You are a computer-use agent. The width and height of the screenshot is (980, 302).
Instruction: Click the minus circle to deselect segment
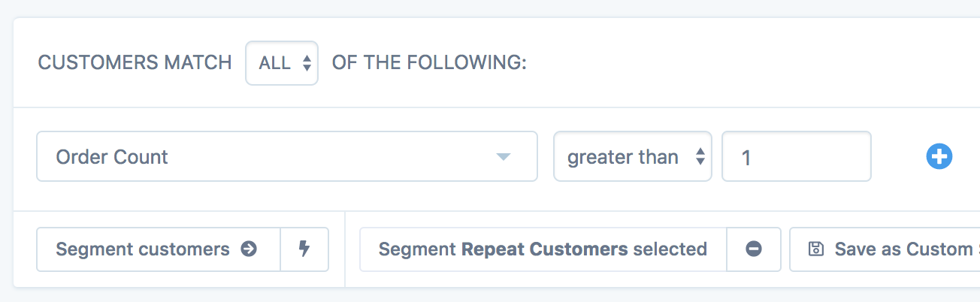coord(754,249)
